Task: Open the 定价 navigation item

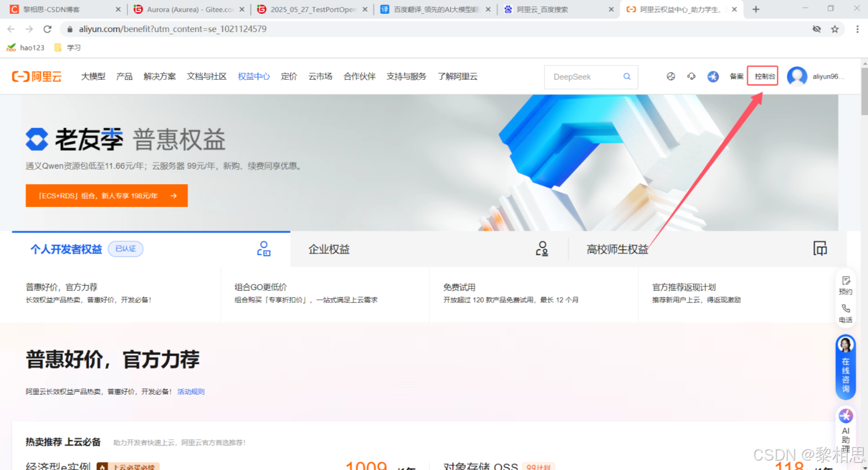Action: coord(289,76)
